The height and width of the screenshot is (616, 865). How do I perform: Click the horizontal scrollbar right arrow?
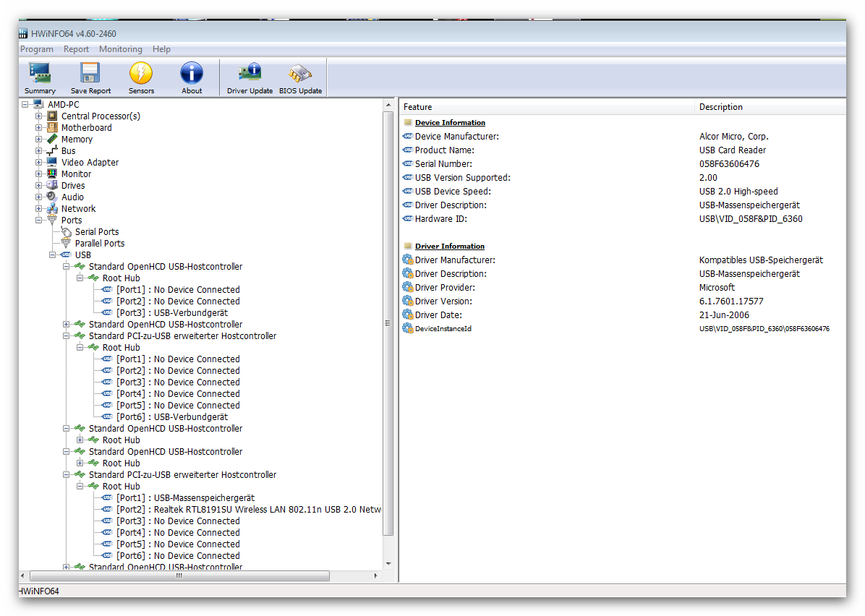pos(375,576)
